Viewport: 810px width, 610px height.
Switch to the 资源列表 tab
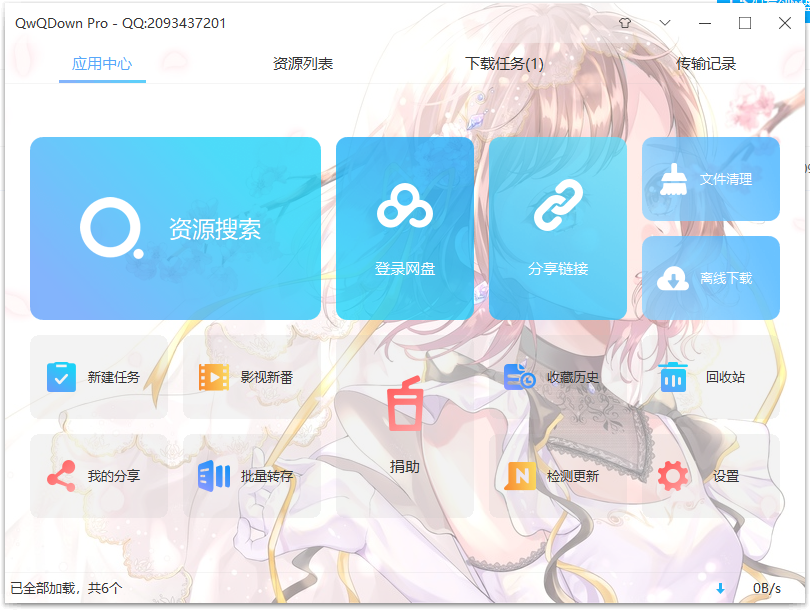(302, 61)
